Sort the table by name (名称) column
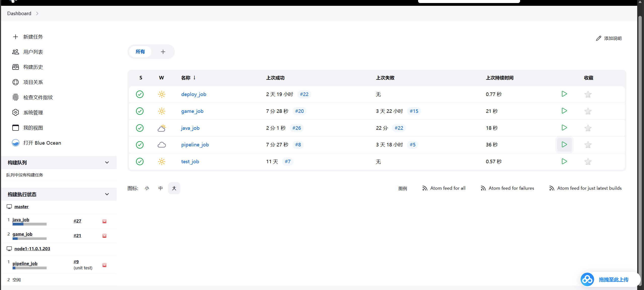Viewport: 644px width, 290px height. point(188,78)
